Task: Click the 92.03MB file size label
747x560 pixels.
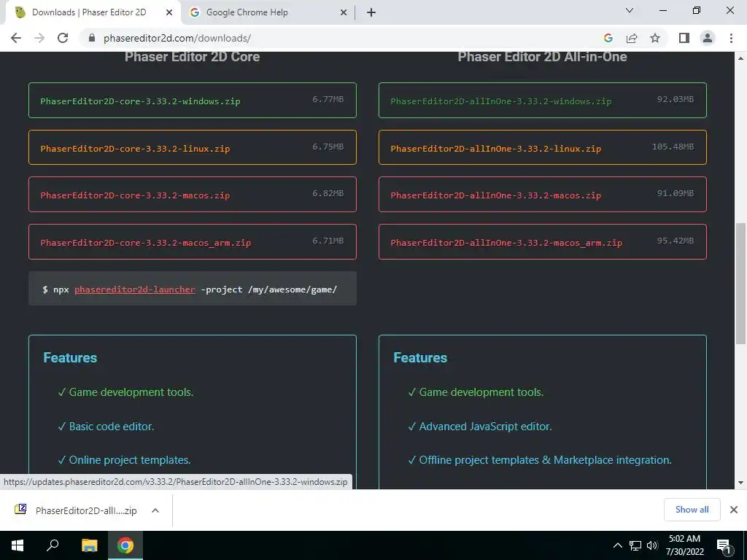Action: 675,99
